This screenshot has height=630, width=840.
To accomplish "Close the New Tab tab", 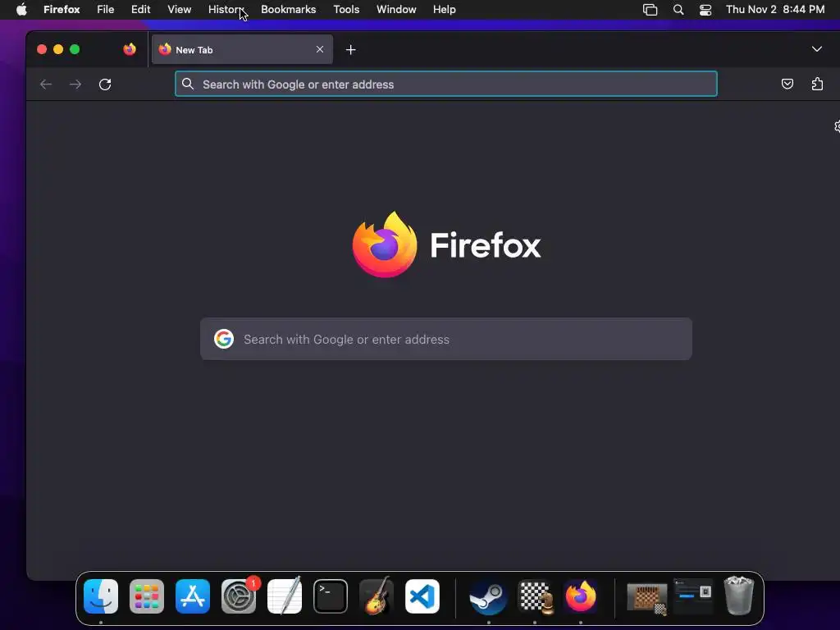I will 320,49.
